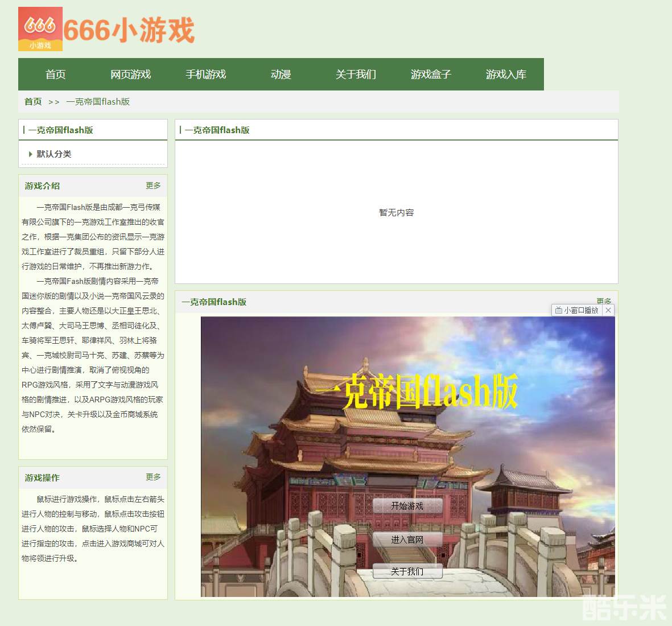
Task: Open the 首页 navigation tab
Action: pyautogui.click(x=56, y=75)
